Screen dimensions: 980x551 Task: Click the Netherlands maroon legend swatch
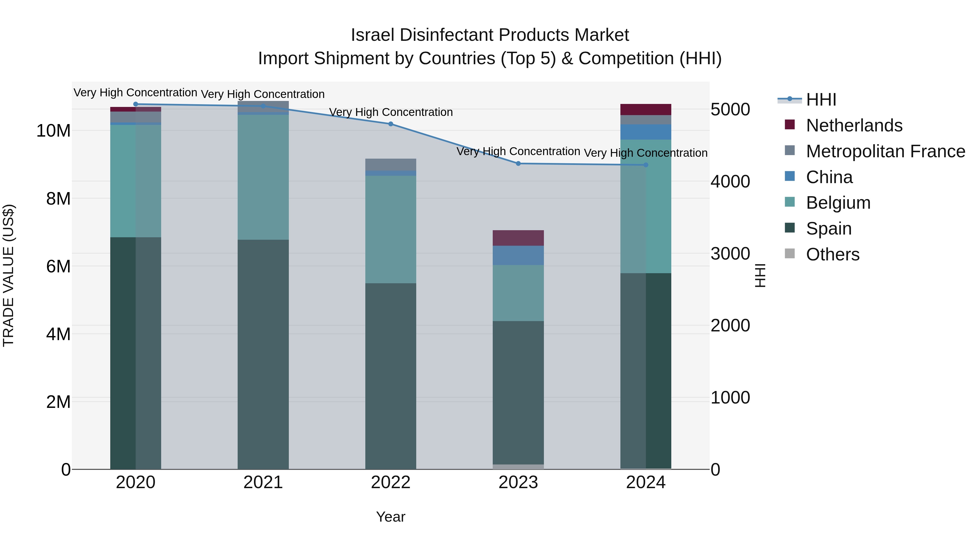coord(790,124)
